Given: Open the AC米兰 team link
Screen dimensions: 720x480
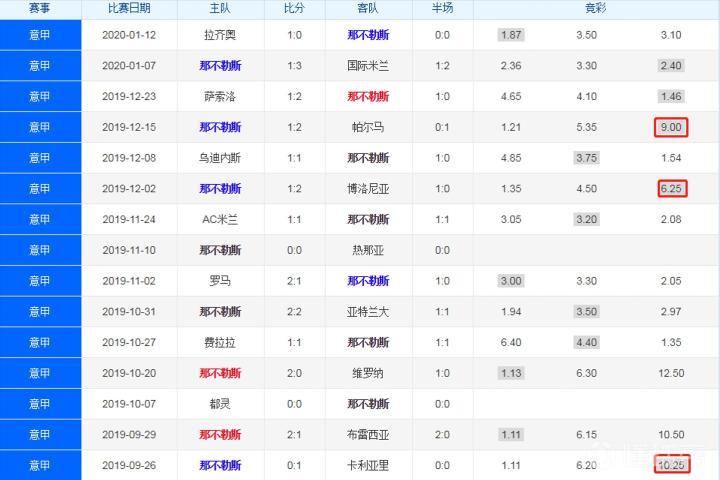Looking at the screenshot, I should [220, 220].
